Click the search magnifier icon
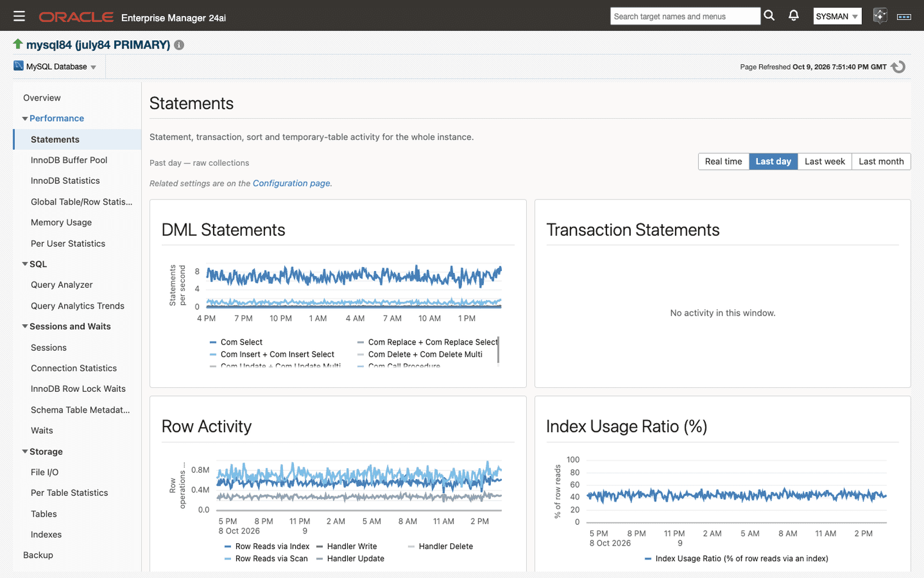 pyautogui.click(x=769, y=16)
